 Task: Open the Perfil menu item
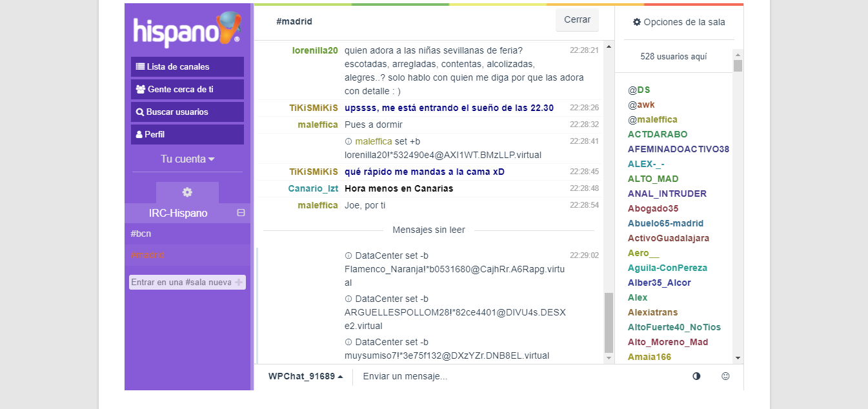[x=187, y=134]
